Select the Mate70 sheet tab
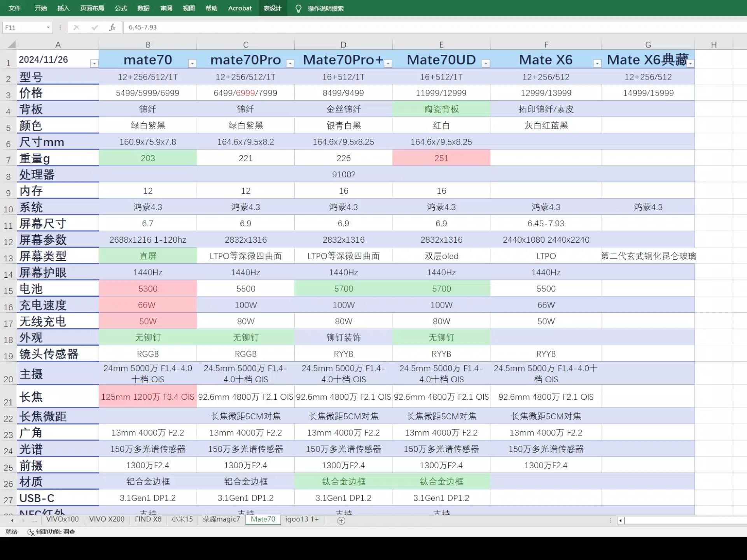 click(263, 519)
